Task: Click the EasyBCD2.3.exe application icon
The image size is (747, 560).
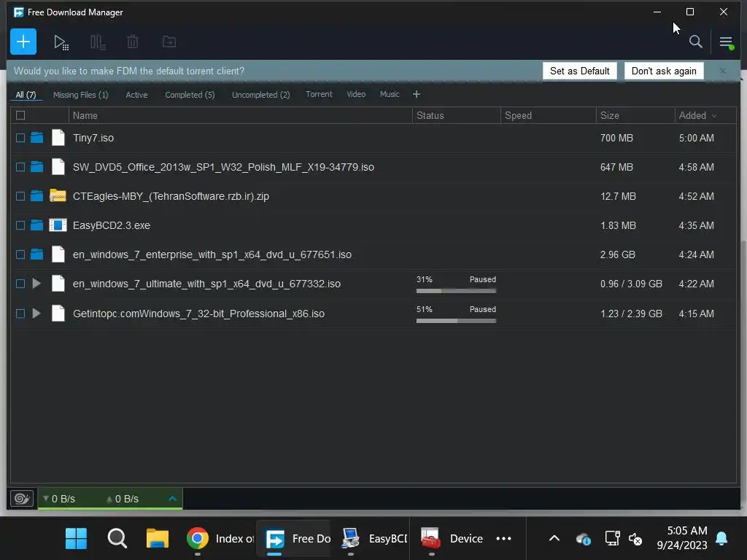Action: (58, 225)
